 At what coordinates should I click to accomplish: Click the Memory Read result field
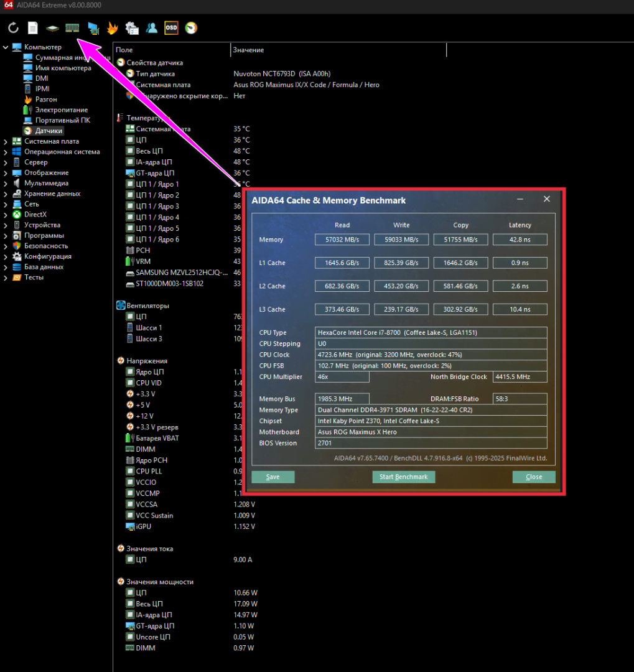(x=342, y=240)
